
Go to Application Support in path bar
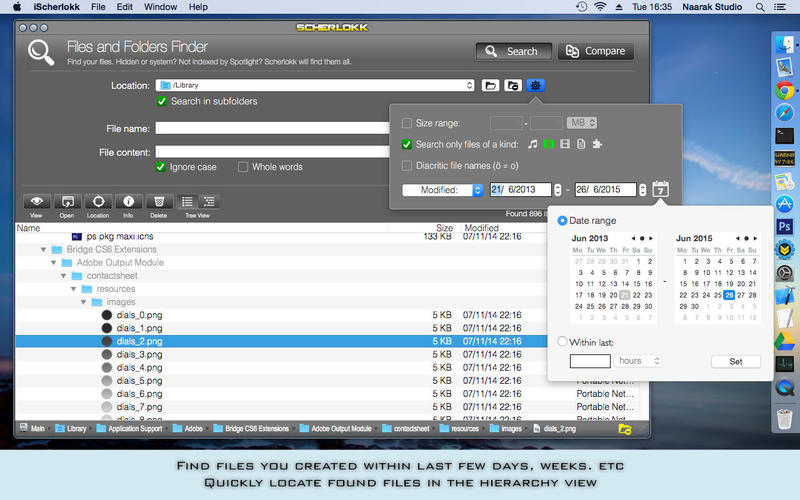[x=130, y=429]
